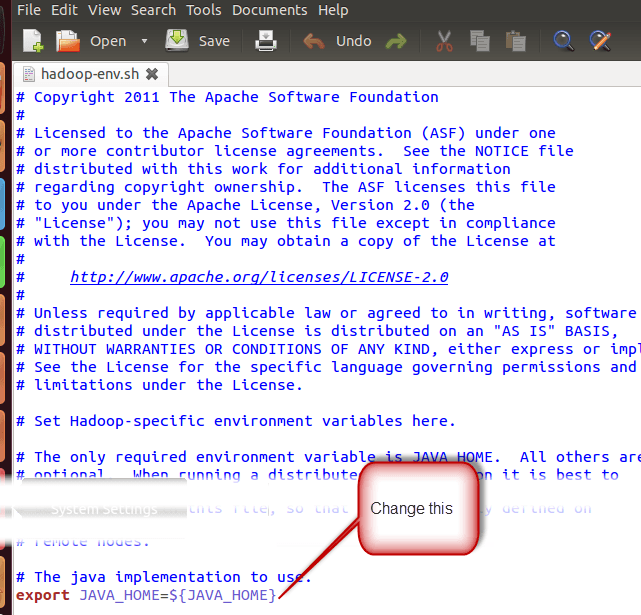Viewport: 641px width, 615px height.
Task: Click the 'See the License for the specific language' line
Action: click(326, 367)
